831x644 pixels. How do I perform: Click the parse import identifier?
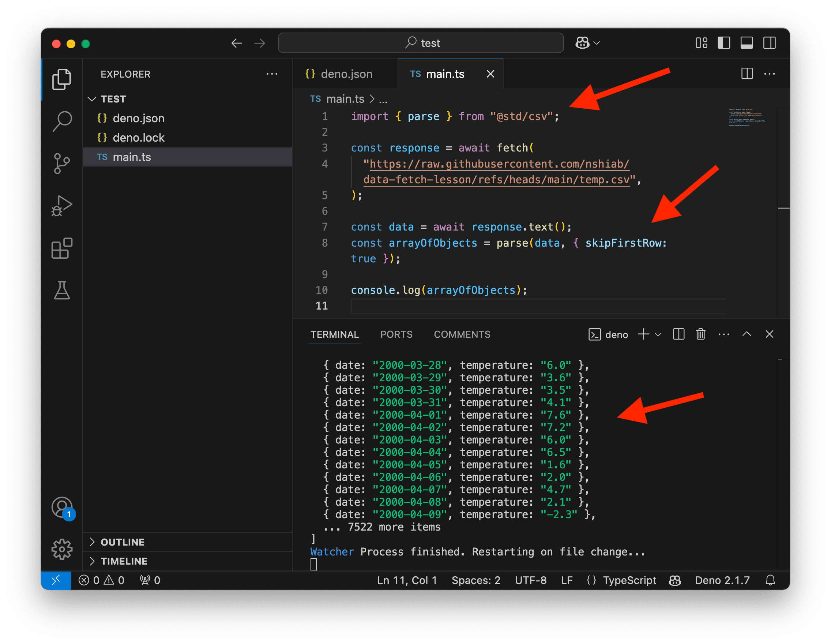pos(423,116)
